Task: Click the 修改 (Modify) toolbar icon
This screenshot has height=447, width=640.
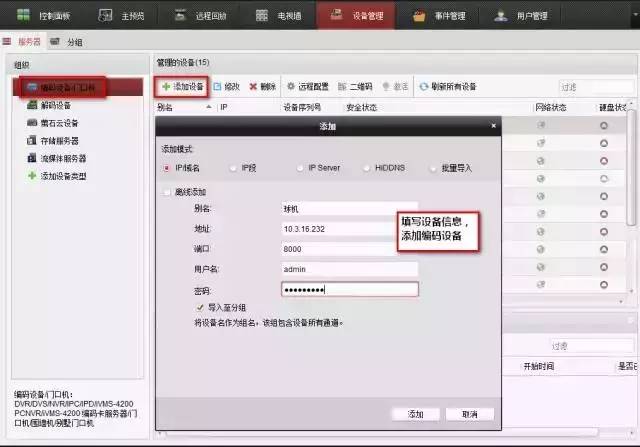Action: coord(225,87)
